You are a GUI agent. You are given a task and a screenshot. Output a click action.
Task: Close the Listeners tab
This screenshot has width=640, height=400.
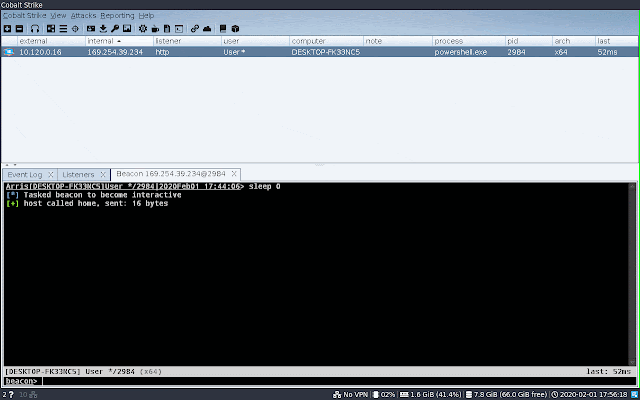click(103, 174)
